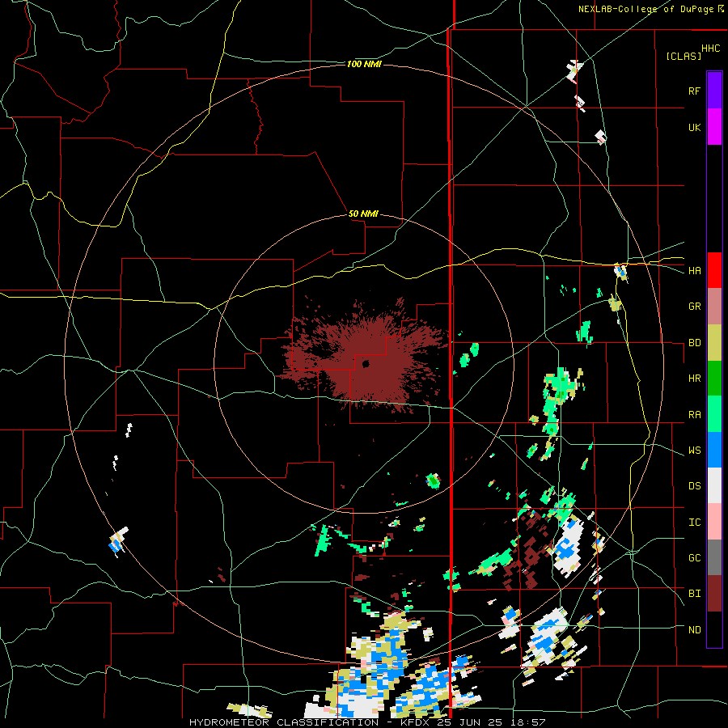Click the RF legend label

(x=694, y=91)
